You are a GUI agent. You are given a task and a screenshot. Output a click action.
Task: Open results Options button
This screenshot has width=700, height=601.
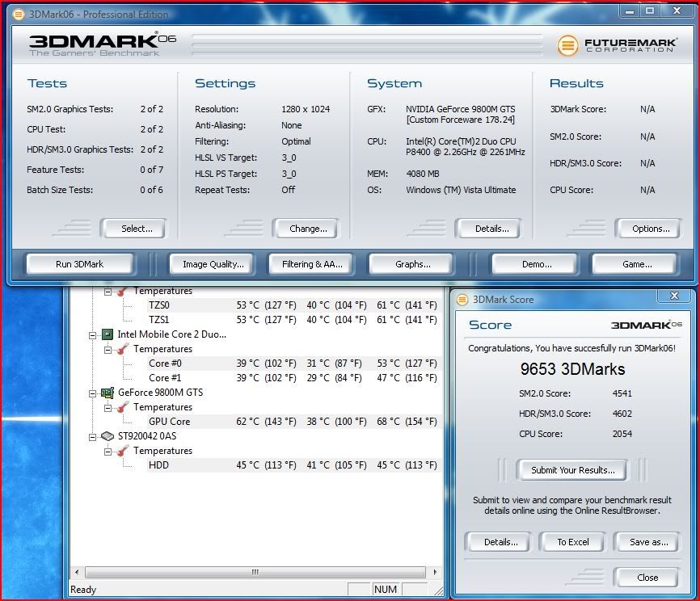coord(651,229)
